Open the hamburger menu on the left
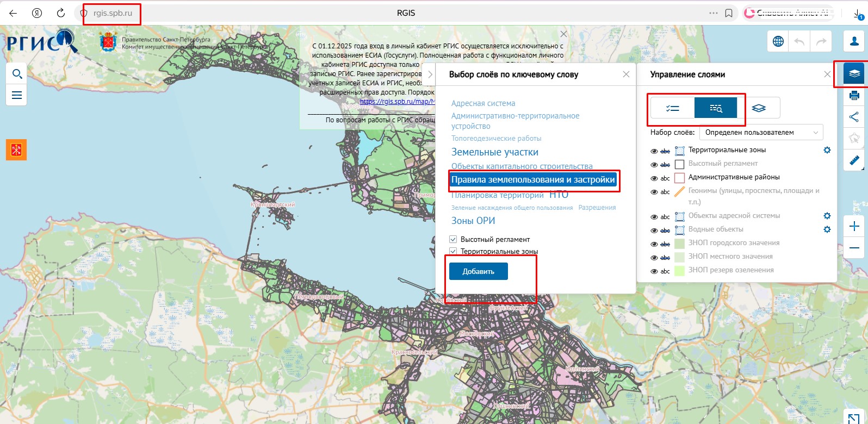 [17, 95]
